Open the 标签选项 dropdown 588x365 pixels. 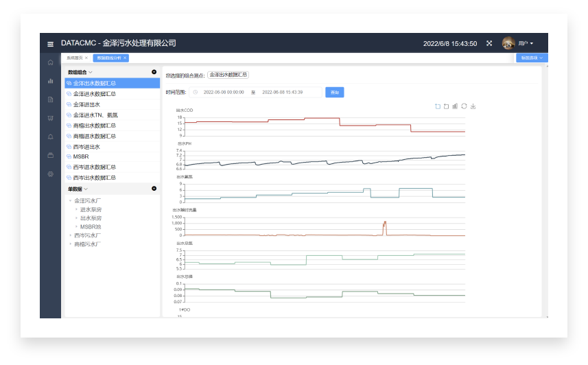[532, 58]
